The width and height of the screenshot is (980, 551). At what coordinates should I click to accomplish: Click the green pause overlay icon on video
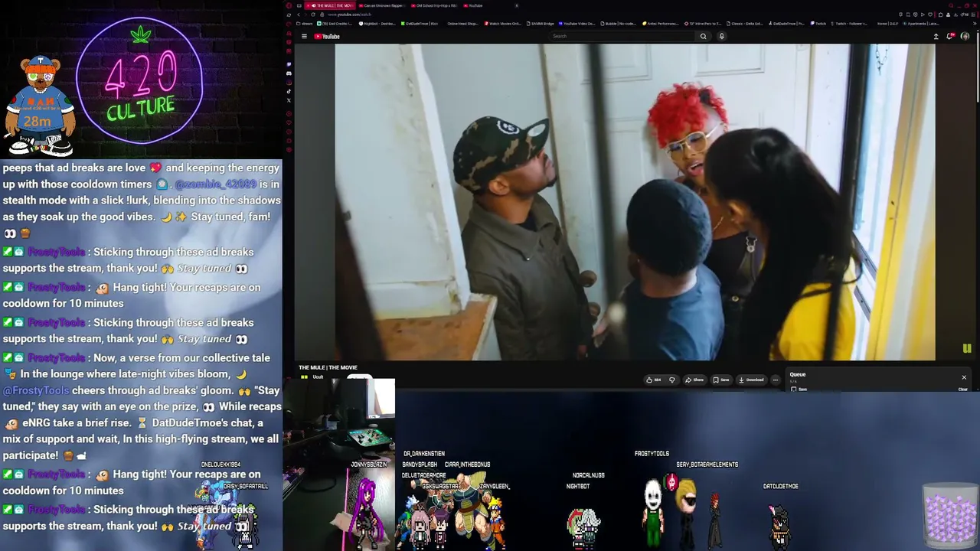(x=967, y=348)
